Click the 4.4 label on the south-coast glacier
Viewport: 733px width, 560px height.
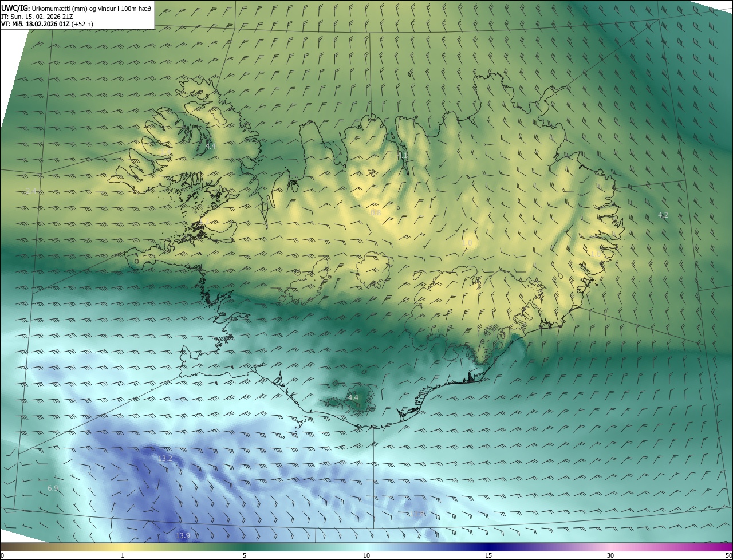tap(353, 397)
